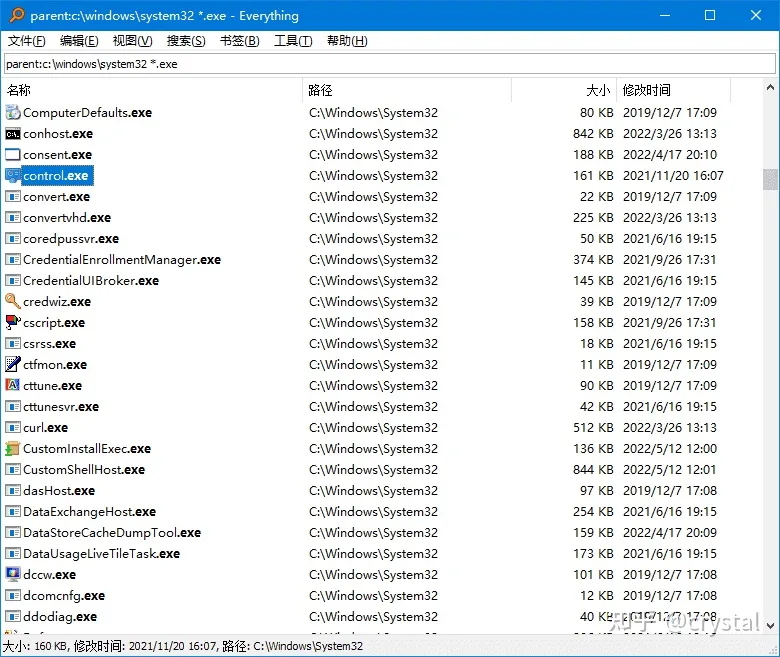Click the cttune.exe ClearType icon
This screenshot has width=780, height=657.
coord(13,385)
